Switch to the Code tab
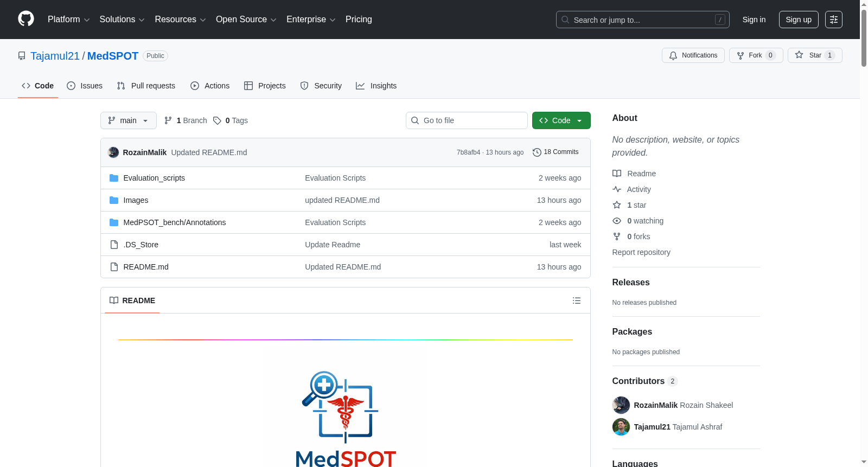The image size is (868, 467). pos(38,86)
